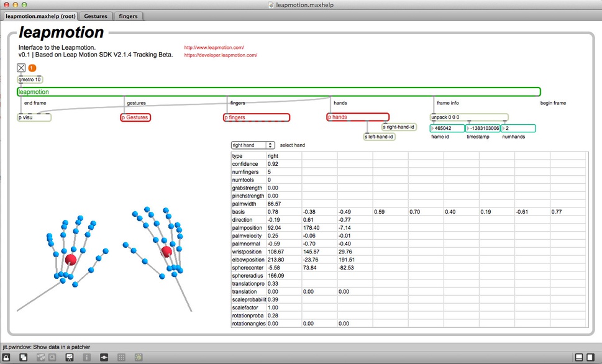This screenshot has height=364, width=602.
Task: Click the dark line-with-node toolbar icon
Action: [104, 357]
